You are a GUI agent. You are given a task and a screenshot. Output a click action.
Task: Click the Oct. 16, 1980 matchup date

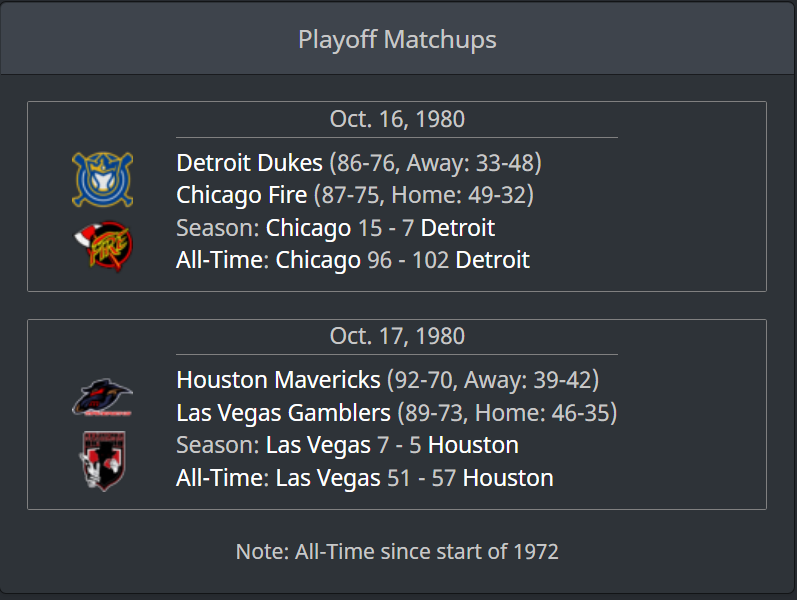coord(397,119)
